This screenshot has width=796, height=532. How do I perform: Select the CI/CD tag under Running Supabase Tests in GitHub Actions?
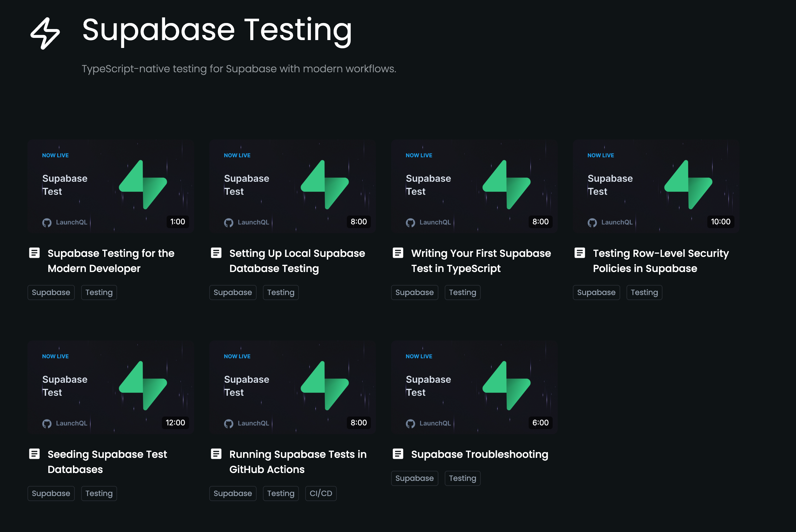click(320, 493)
